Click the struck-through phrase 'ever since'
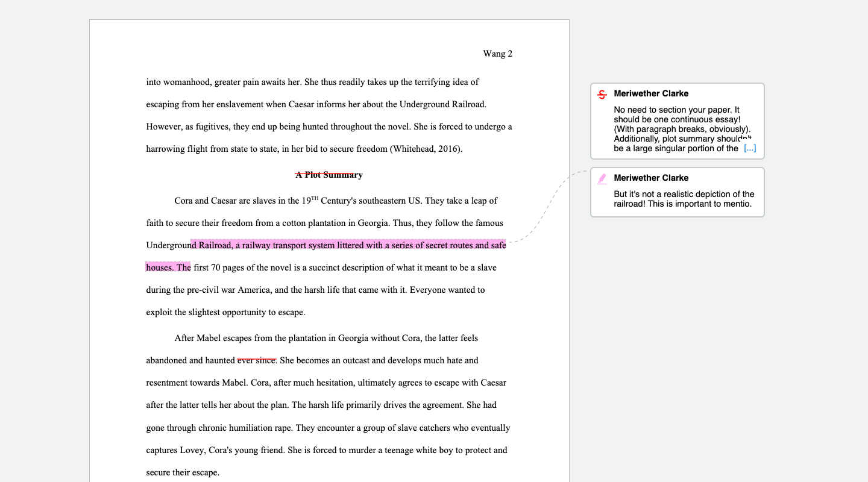The height and width of the screenshot is (482, 868). [257, 360]
